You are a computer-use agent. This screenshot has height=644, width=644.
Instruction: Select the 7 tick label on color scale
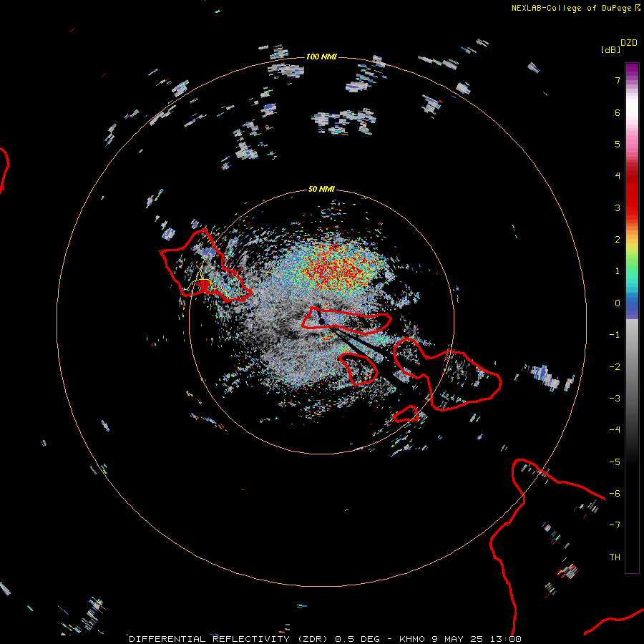click(618, 80)
